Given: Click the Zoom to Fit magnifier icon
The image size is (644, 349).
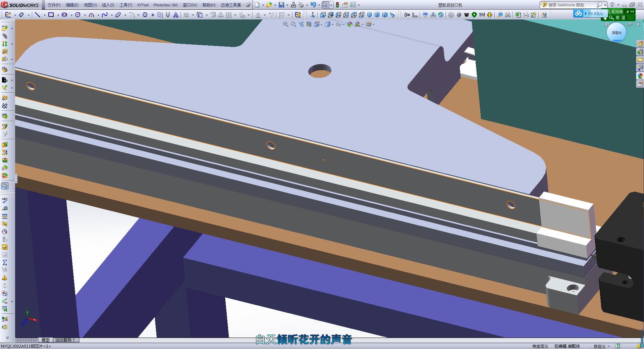Looking at the screenshot, I should 285,24.
